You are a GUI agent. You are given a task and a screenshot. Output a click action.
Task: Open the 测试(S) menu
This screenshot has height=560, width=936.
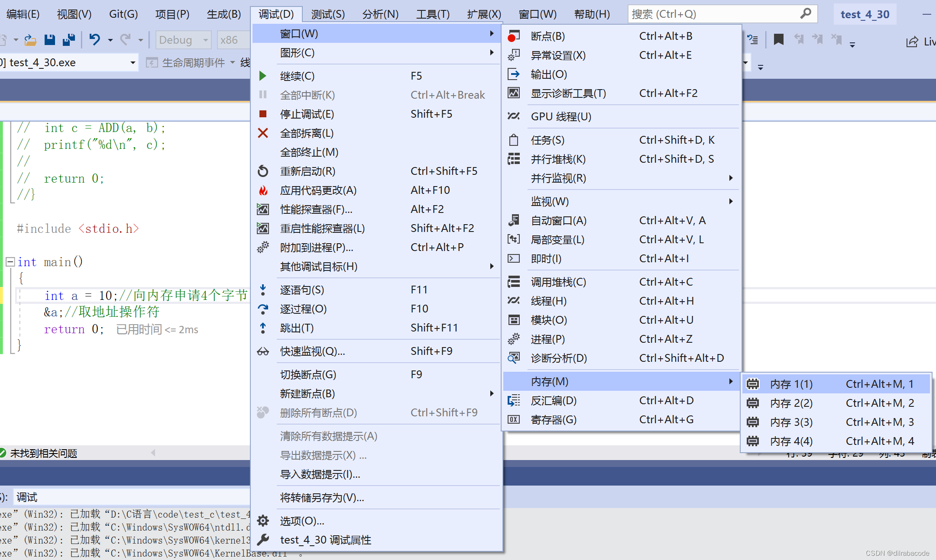click(328, 14)
